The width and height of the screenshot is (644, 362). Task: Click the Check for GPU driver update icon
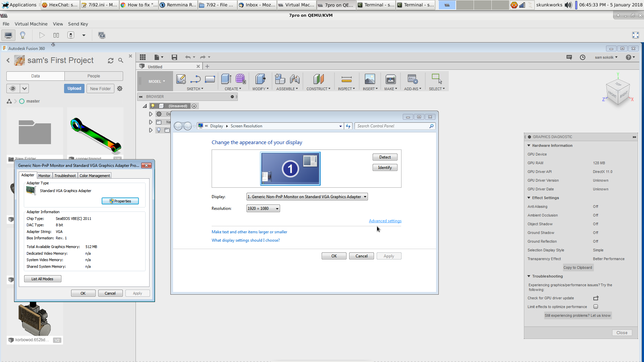[596, 298]
